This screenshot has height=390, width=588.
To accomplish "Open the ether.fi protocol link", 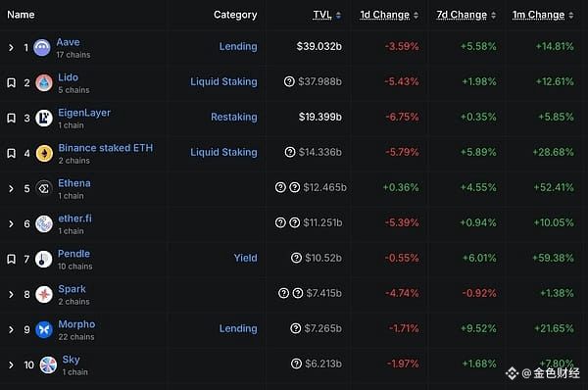I will click(x=74, y=219).
